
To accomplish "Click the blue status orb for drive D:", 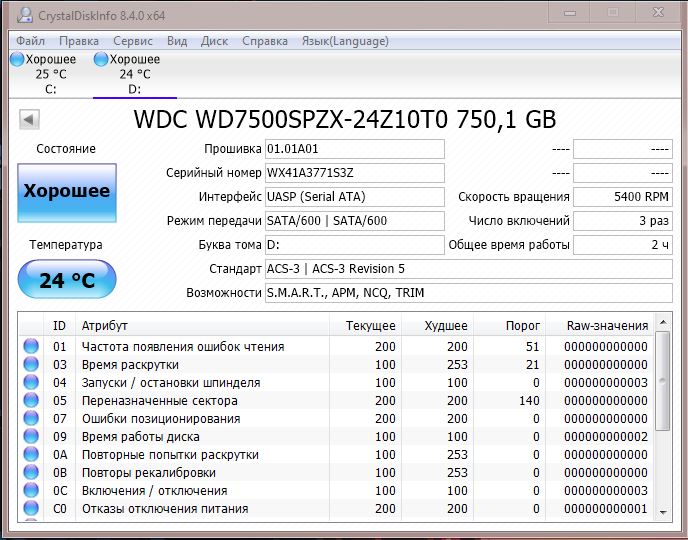I will (100, 59).
